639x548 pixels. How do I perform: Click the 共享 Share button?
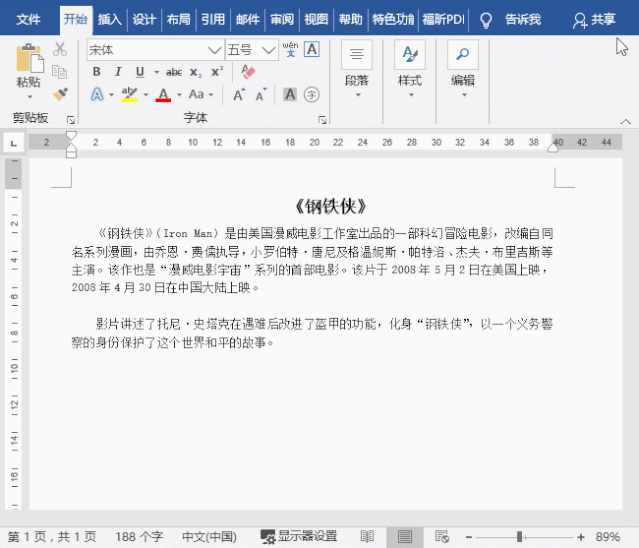coord(594,20)
